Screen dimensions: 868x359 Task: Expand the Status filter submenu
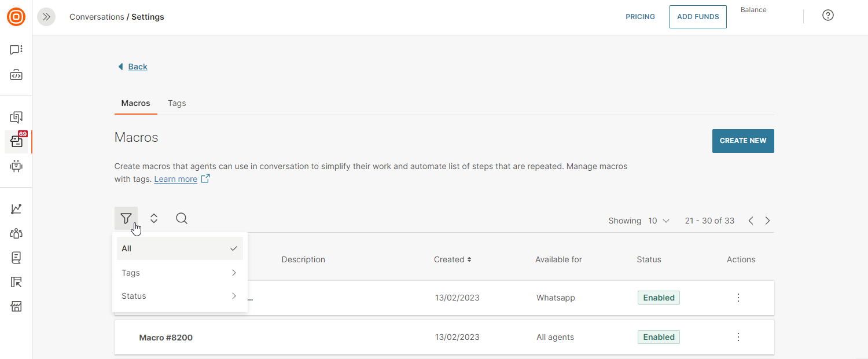[x=179, y=296]
